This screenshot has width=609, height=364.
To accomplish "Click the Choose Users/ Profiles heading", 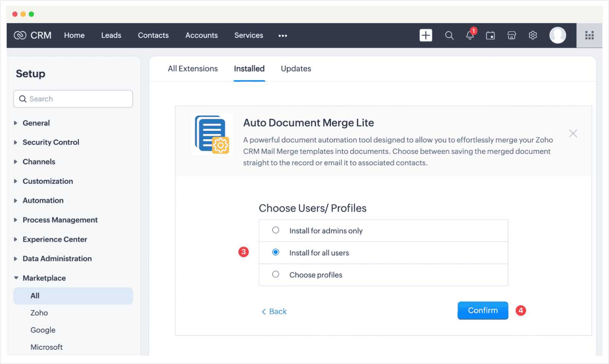I will (312, 208).
